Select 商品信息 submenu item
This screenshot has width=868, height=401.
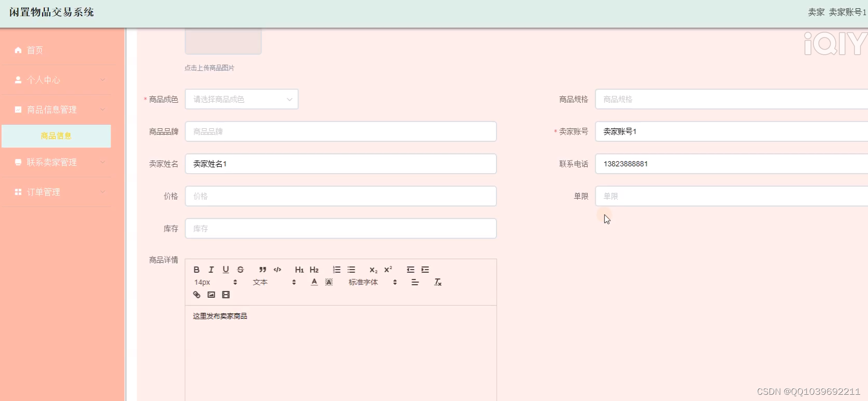click(x=56, y=136)
